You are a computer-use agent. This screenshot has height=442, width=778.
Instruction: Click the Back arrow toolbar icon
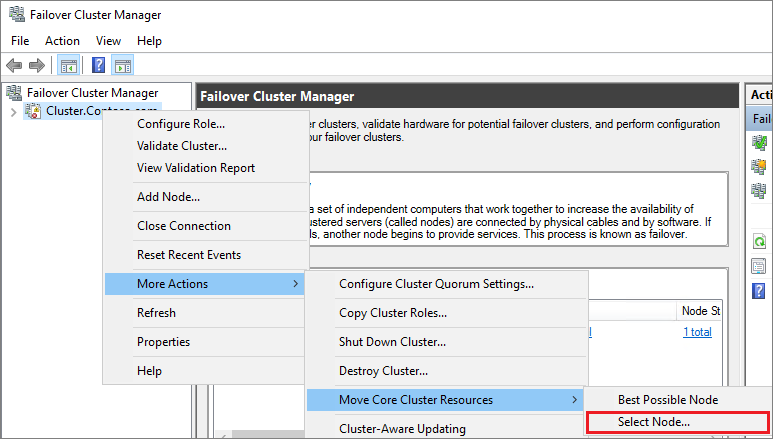pos(14,65)
